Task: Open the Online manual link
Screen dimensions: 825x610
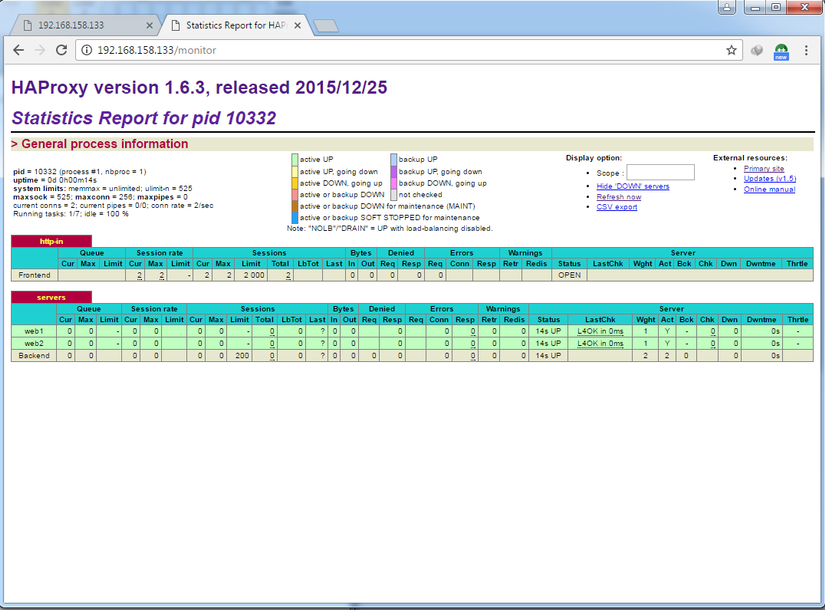Action: [769, 189]
